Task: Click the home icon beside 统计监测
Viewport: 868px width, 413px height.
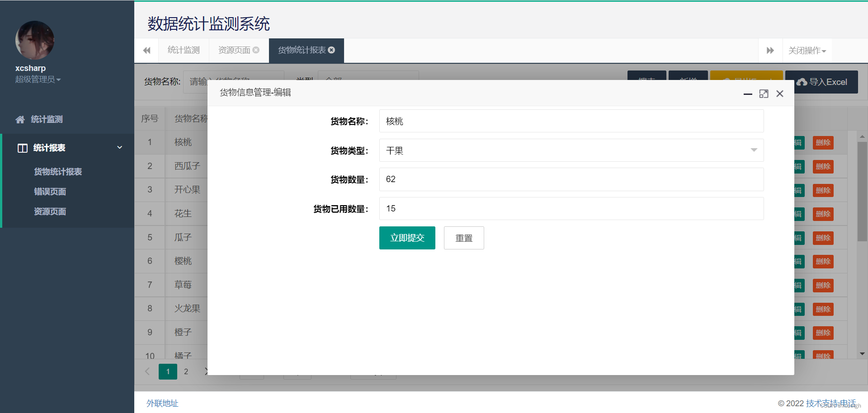Action: coord(20,119)
